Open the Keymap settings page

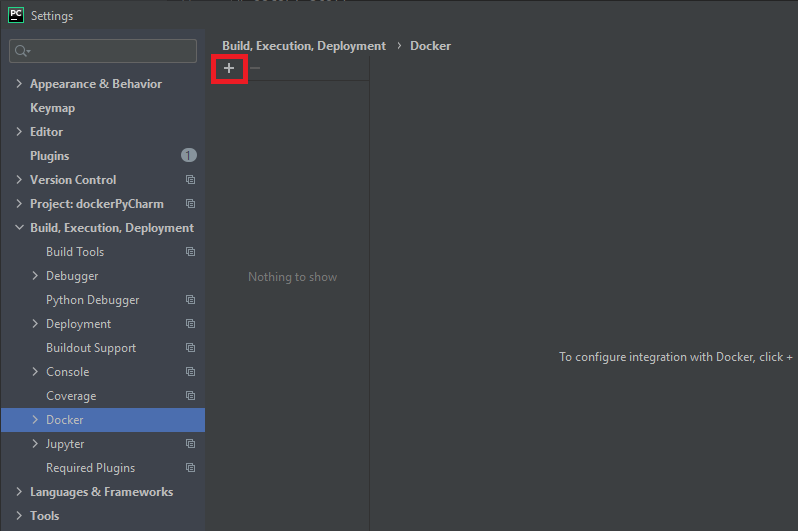point(52,108)
